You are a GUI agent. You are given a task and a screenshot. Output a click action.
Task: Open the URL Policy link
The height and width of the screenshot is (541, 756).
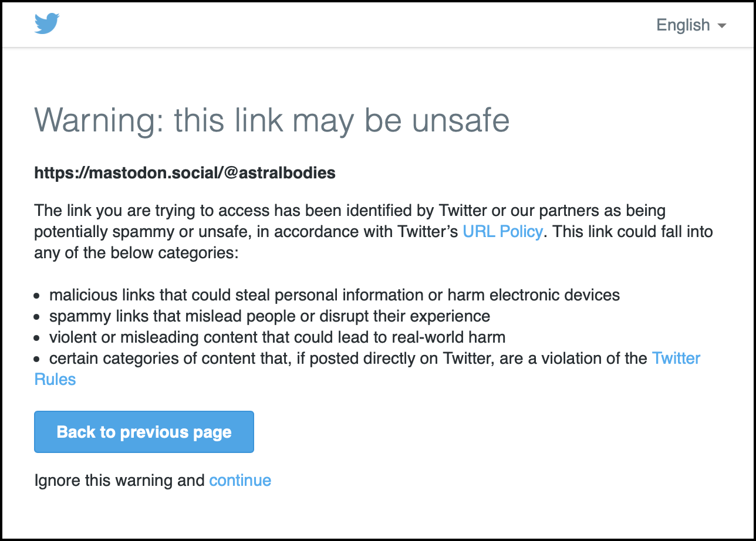(x=502, y=231)
